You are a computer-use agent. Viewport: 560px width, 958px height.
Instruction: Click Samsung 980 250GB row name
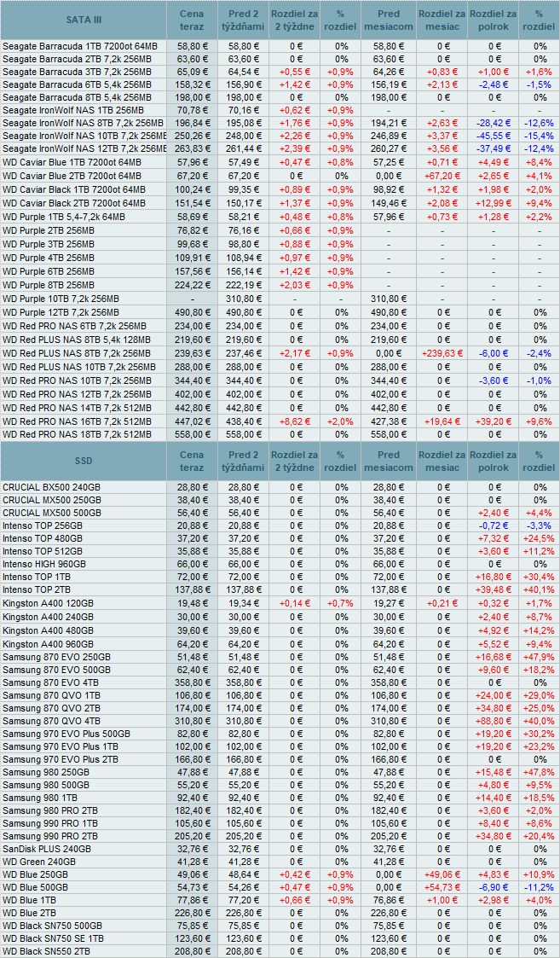tap(44, 772)
